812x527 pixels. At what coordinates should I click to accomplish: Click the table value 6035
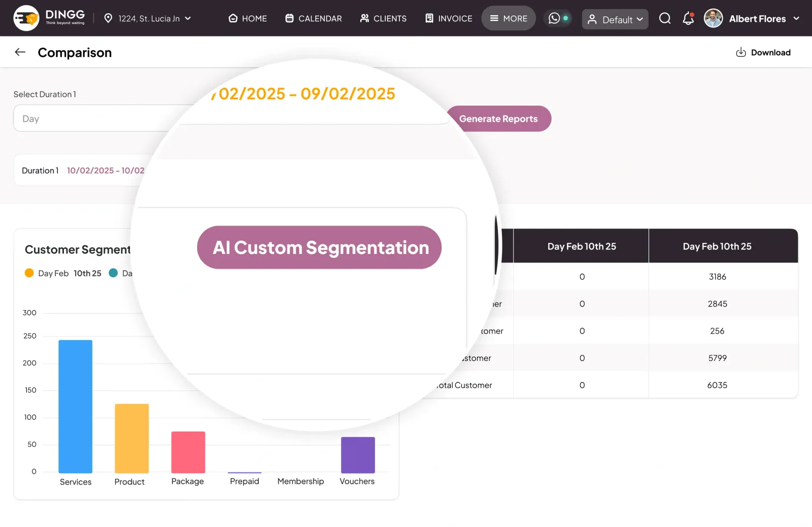coord(717,385)
